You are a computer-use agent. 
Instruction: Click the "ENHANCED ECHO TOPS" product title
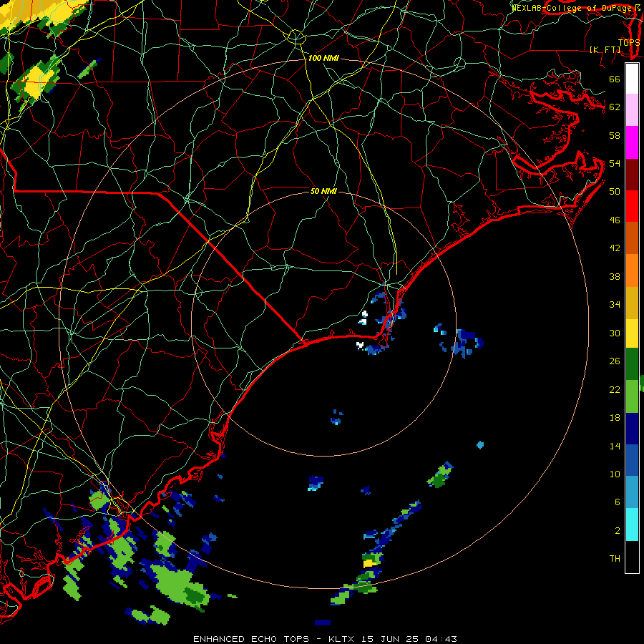click(251, 639)
